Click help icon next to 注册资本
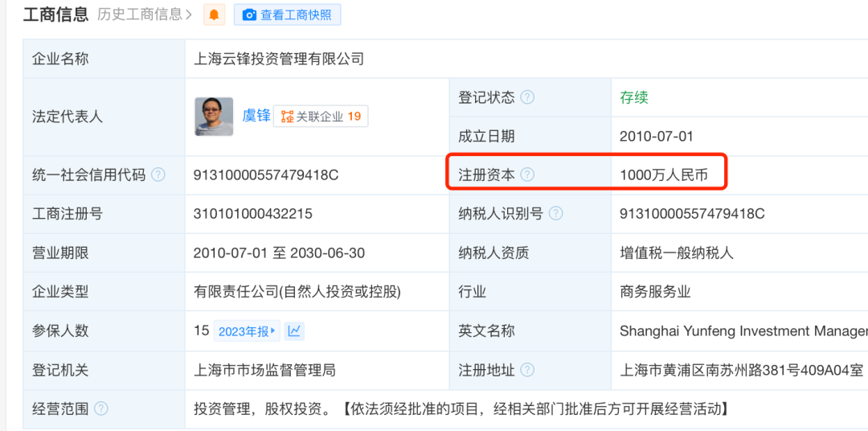Image resolution: width=868 pixels, height=431 pixels. (x=527, y=175)
